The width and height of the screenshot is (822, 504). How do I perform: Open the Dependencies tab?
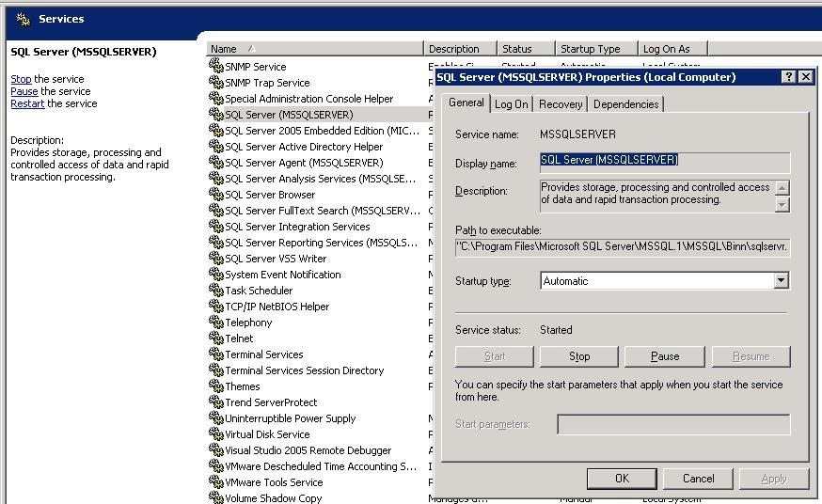click(x=625, y=104)
